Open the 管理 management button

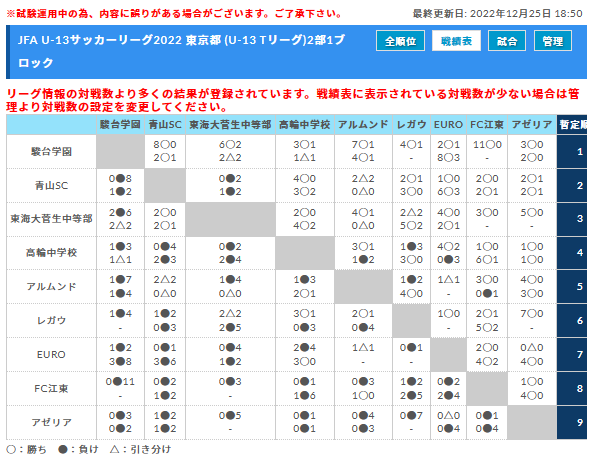pos(552,41)
